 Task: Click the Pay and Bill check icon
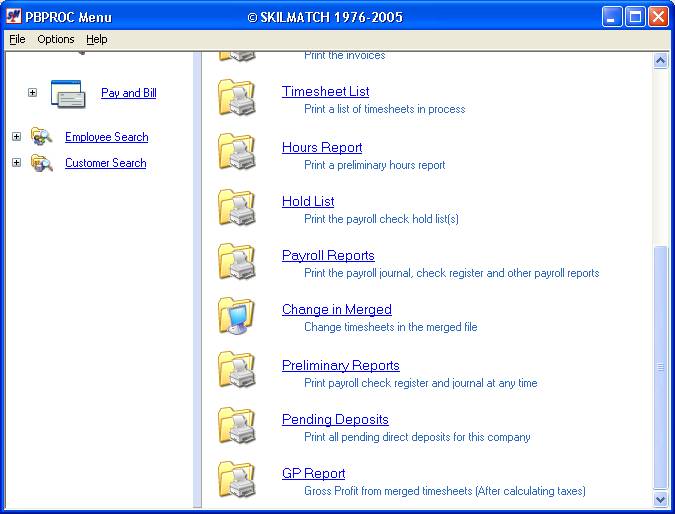coord(68,93)
